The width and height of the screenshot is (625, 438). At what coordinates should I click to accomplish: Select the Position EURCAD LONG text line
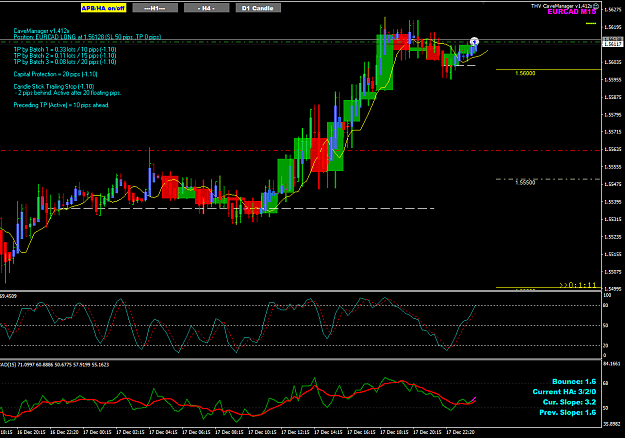[x=87, y=37]
